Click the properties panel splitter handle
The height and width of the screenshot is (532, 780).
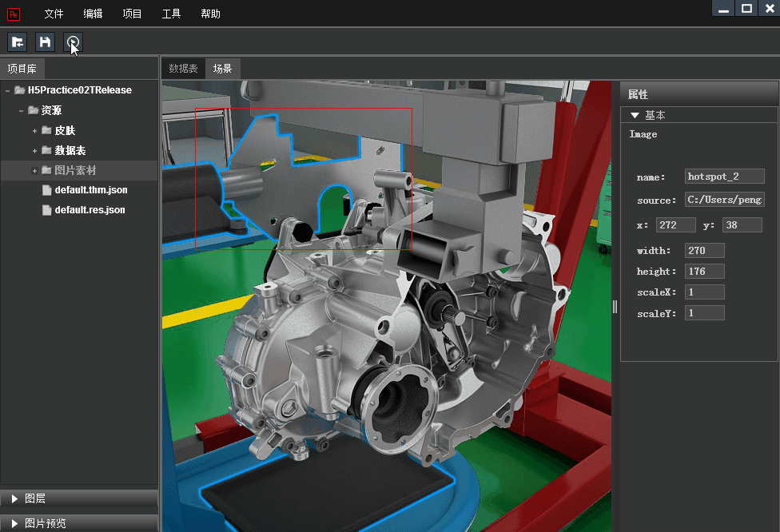(x=615, y=307)
